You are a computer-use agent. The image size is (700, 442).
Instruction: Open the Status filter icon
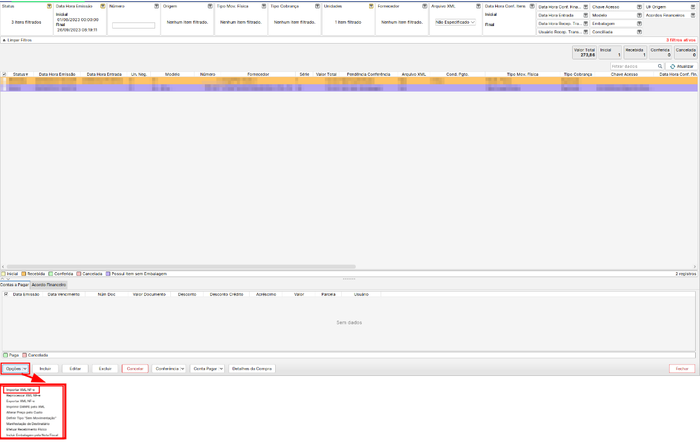click(x=48, y=6)
